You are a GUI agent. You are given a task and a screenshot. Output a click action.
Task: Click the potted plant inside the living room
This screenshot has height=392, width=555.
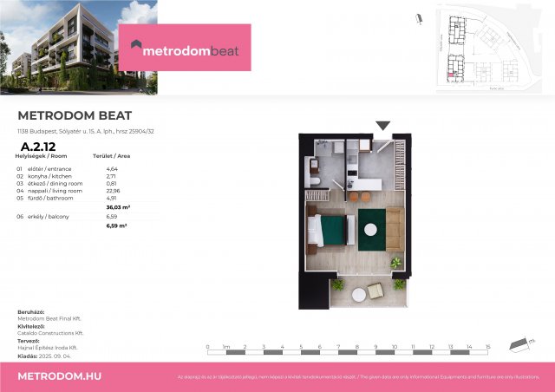click(396, 263)
